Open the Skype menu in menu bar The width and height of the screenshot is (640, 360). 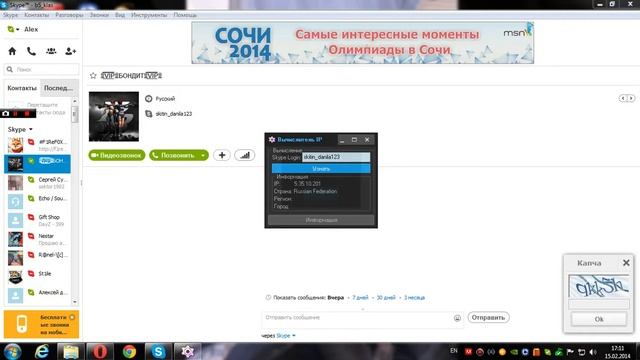pos(10,15)
